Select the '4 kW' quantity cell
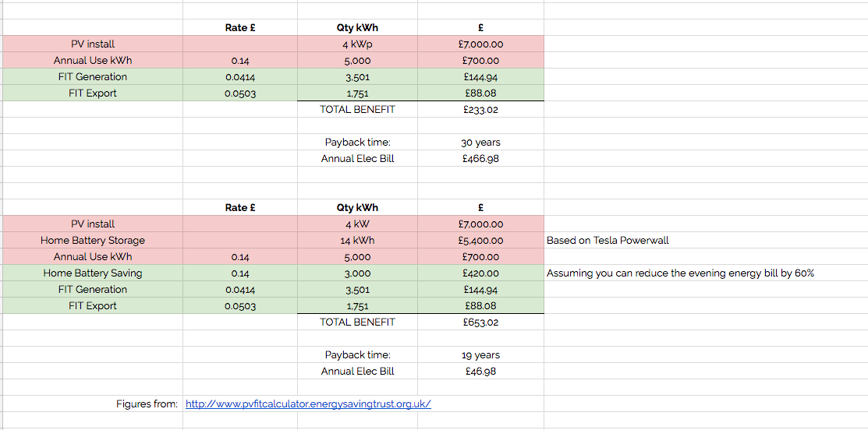The image size is (868, 430). tap(357, 224)
